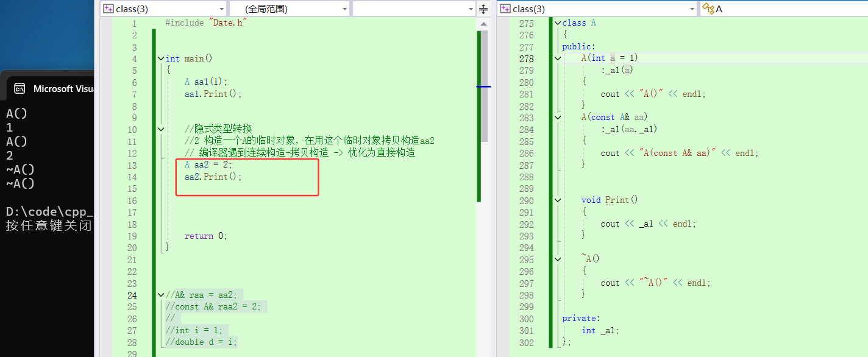Collapse the class A definition

[x=557, y=23]
